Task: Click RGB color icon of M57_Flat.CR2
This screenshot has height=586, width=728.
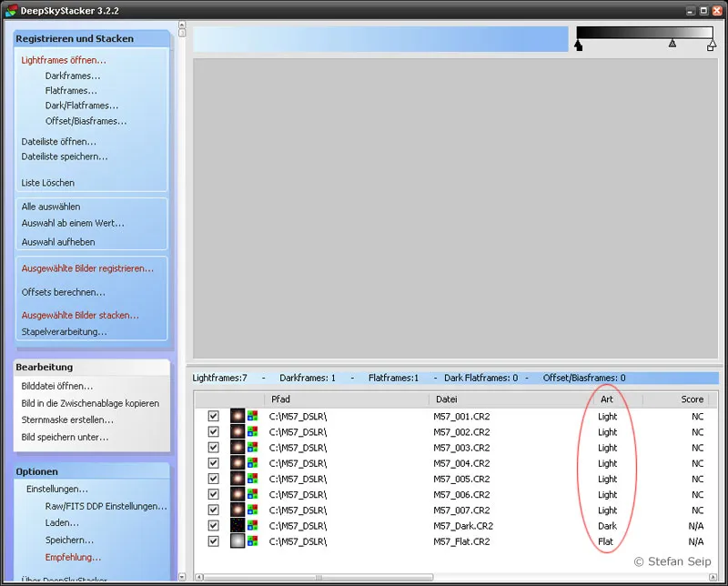Action: [253, 541]
